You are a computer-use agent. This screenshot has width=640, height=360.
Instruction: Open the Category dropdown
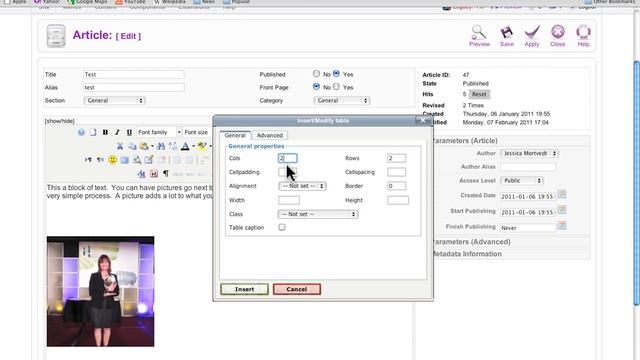coord(342,100)
